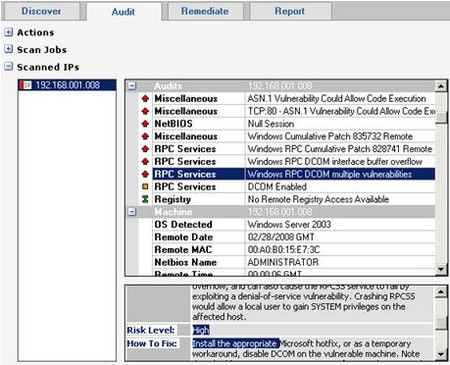Click details pane scrollbar up arrow
This screenshot has height=365, width=450.
pos(441,292)
